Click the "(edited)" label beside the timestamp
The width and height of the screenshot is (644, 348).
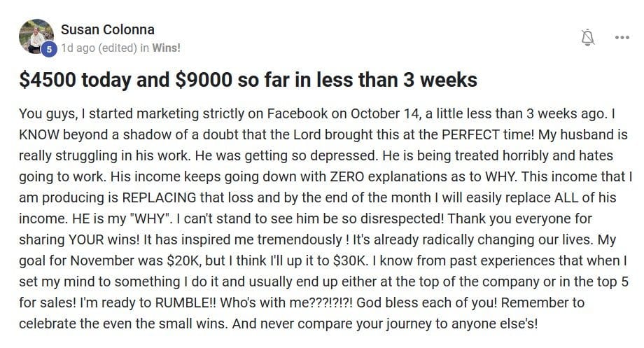point(118,48)
